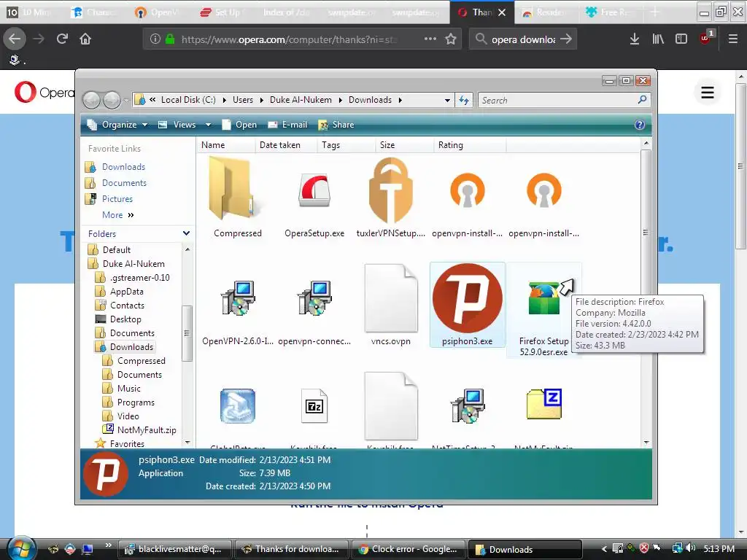Click the Explorer refresh arrows button
The height and width of the screenshot is (560, 747).
tap(463, 100)
